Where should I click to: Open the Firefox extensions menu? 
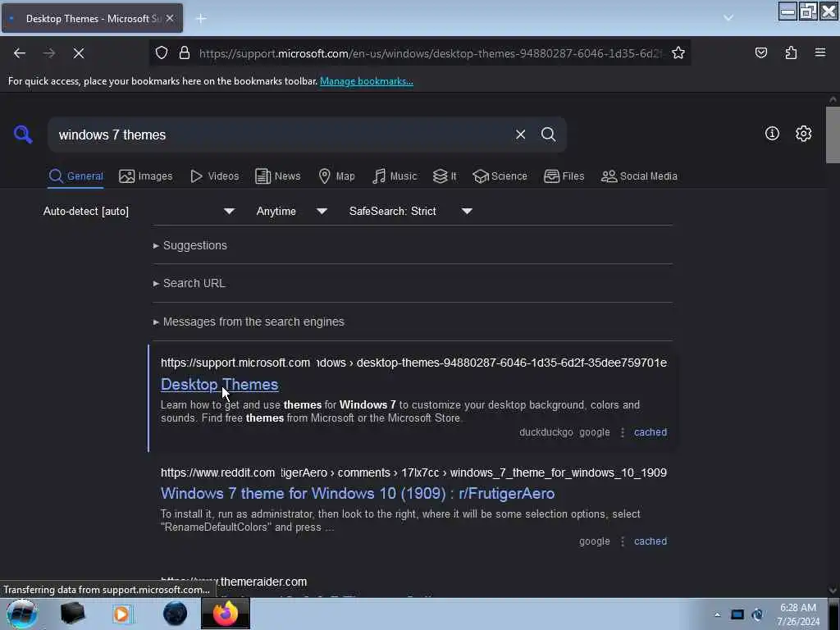coord(791,53)
